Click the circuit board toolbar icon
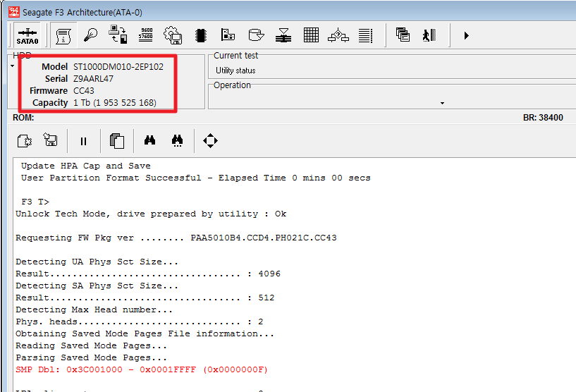Image resolution: width=576 pixels, height=392 pixels. 228,35
